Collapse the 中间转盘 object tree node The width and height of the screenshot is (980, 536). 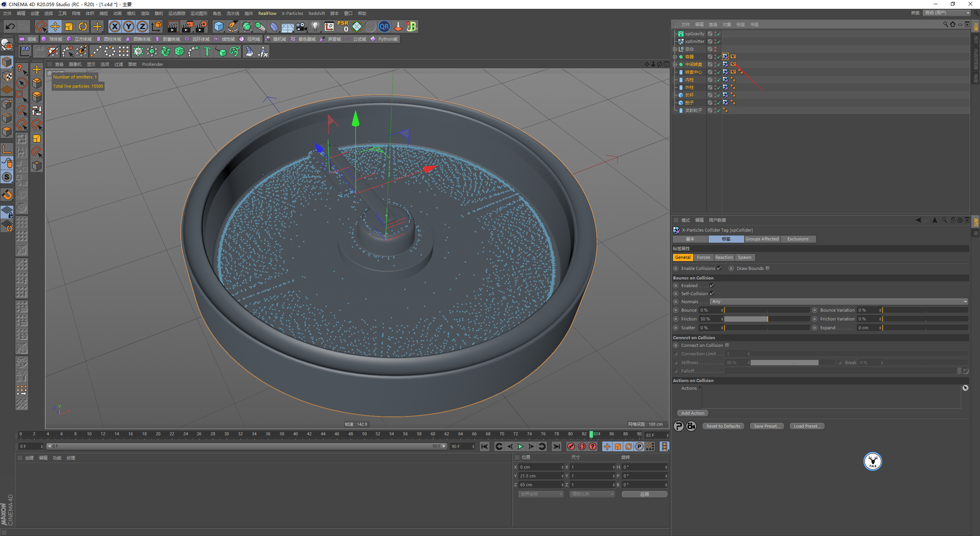[x=675, y=64]
